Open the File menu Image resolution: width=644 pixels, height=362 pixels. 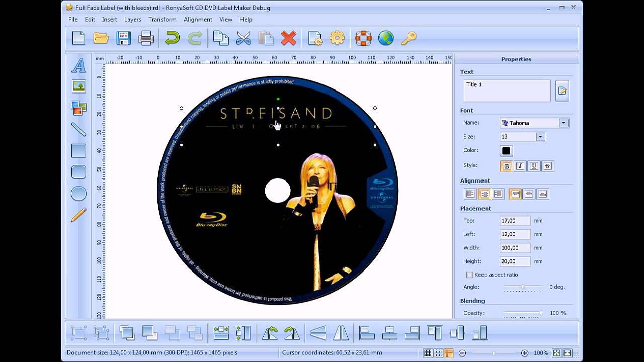click(73, 19)
